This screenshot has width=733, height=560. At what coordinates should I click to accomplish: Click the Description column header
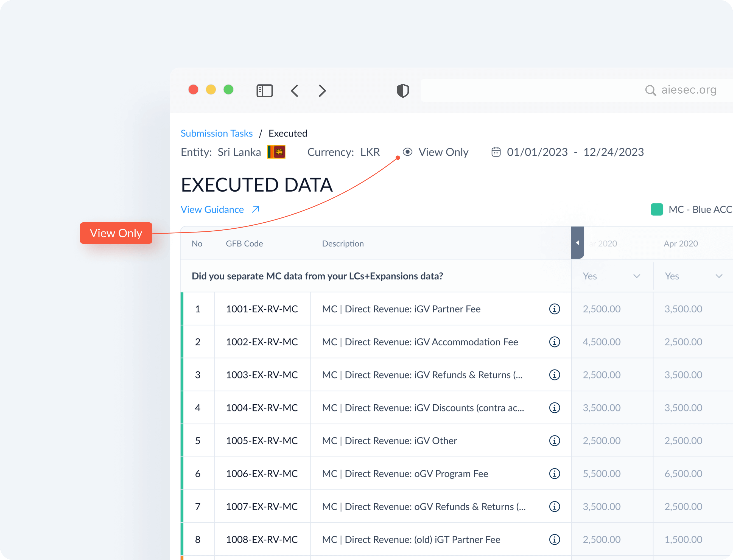[343, 244]
